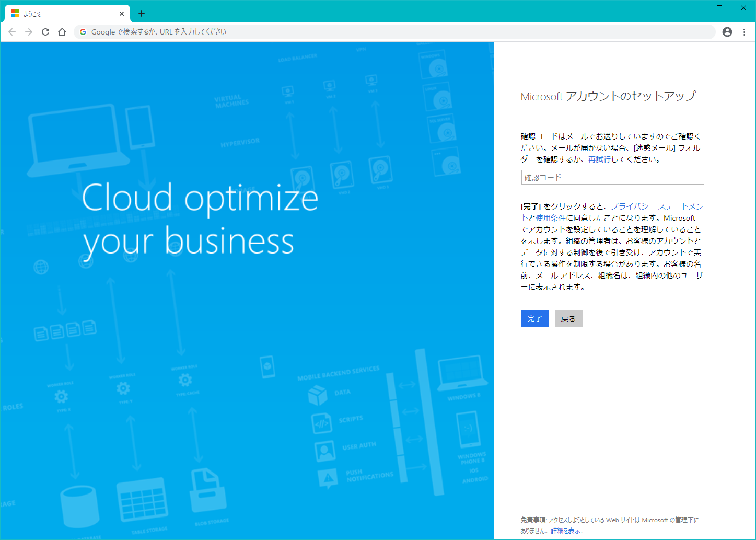The height and width of the screenshot is (540, 756).
Task: Open a new tab with plus button
Action: 142,14
